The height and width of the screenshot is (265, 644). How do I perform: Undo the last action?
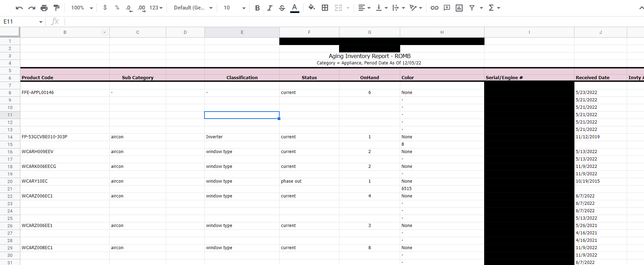pyautogui.click(x=19, y=8)
